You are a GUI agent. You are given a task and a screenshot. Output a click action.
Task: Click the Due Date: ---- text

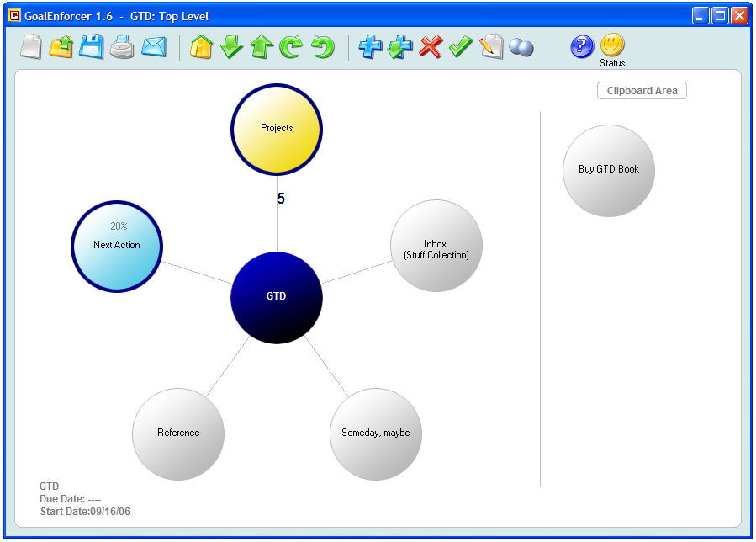coord(71,499)
